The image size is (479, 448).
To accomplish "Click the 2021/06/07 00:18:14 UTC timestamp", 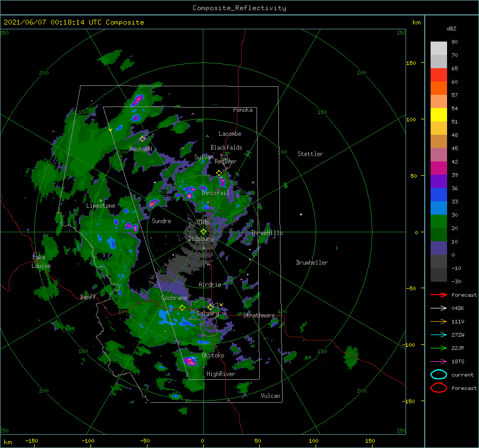I will click(73, 22).
